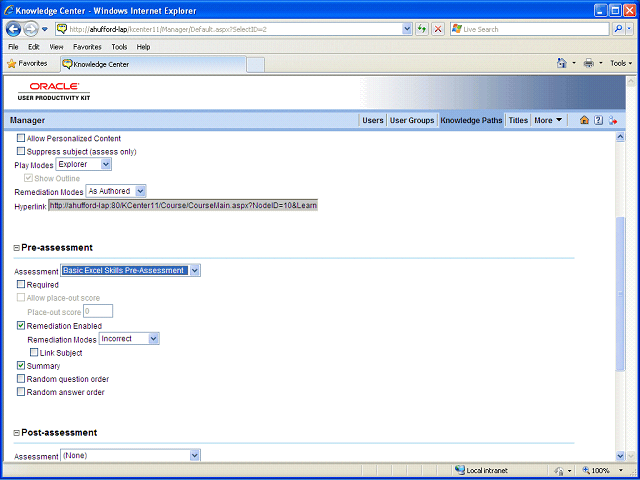The image size is (640, 480).
Task: Open the Basic Excel Skills Pre-Assessment dropdown
Action: (x=130, y=270)
